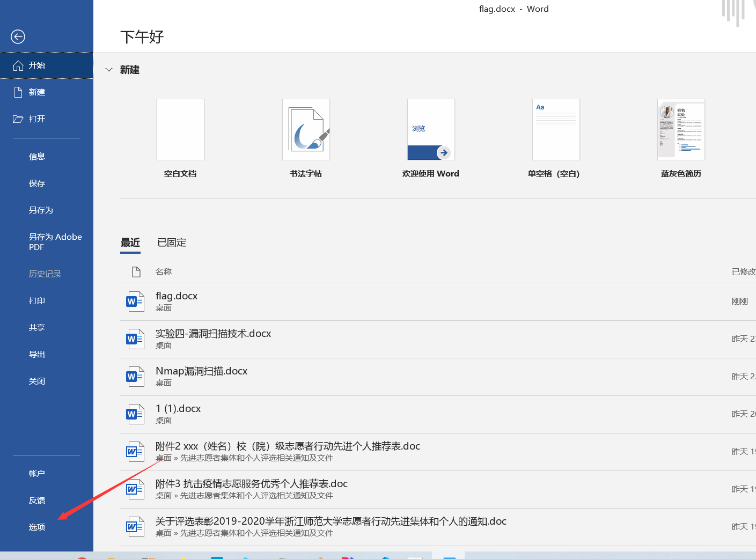Open 1 (1).docx from recent list
The height and width of the screenshot is (559, 756).
(178, 409)
